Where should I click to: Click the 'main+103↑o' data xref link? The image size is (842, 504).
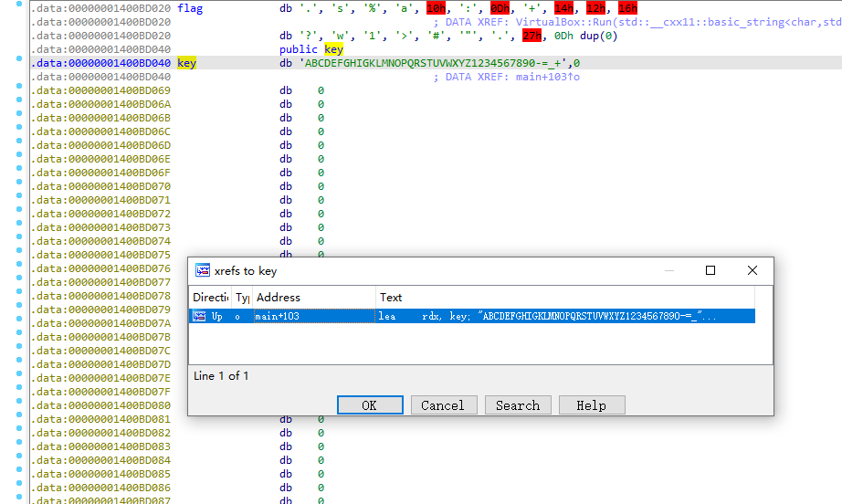[x=548, y=77]
